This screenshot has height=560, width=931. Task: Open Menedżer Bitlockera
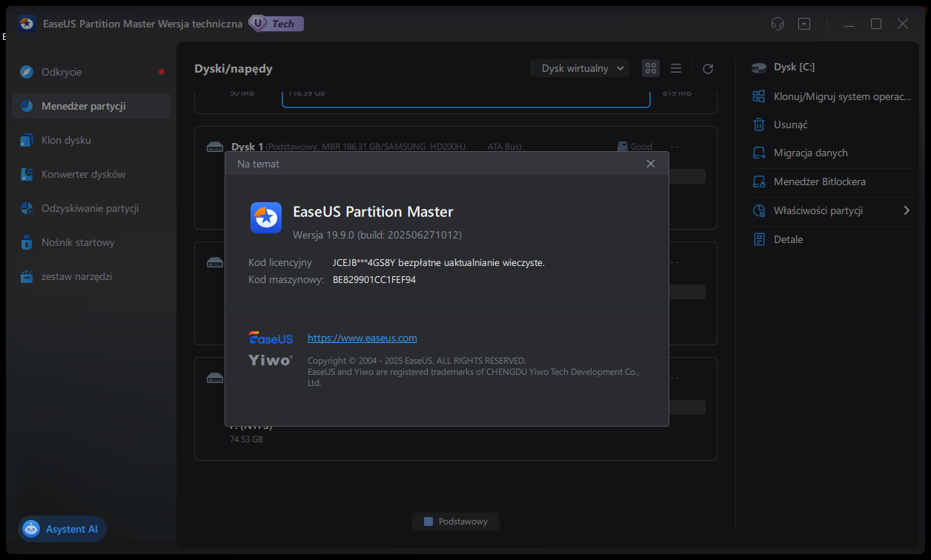[832, 181]
